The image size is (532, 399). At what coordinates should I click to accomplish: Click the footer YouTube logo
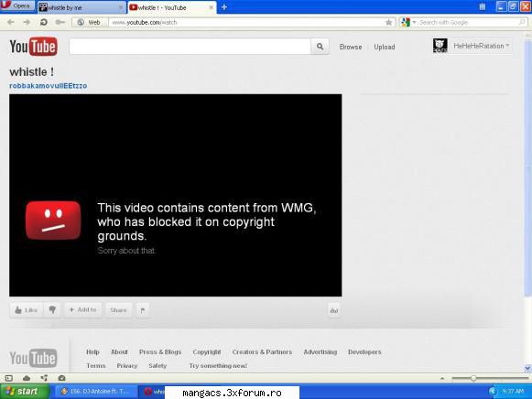click(x=33, y=358)
